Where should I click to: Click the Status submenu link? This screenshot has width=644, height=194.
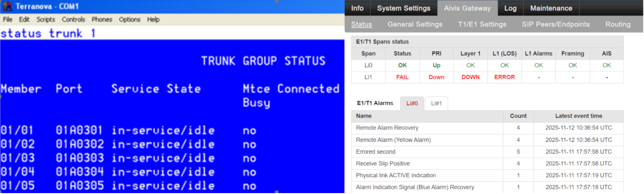tap(362, 24)
